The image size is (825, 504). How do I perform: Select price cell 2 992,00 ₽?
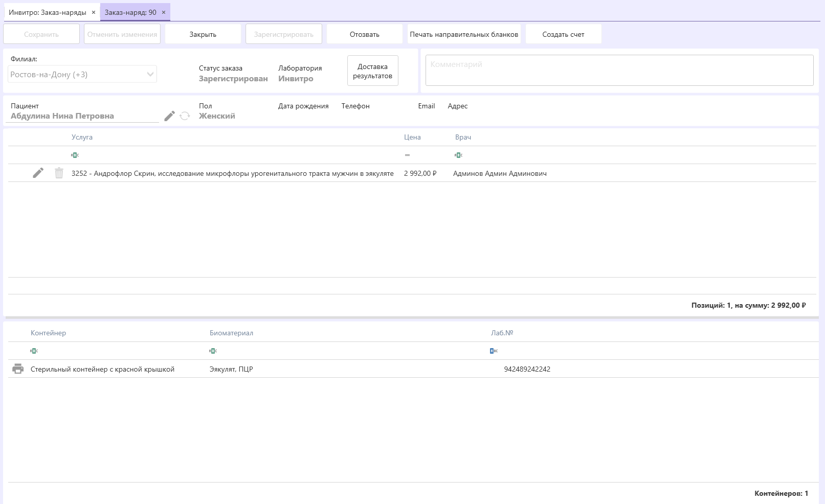tap(420, 173)
